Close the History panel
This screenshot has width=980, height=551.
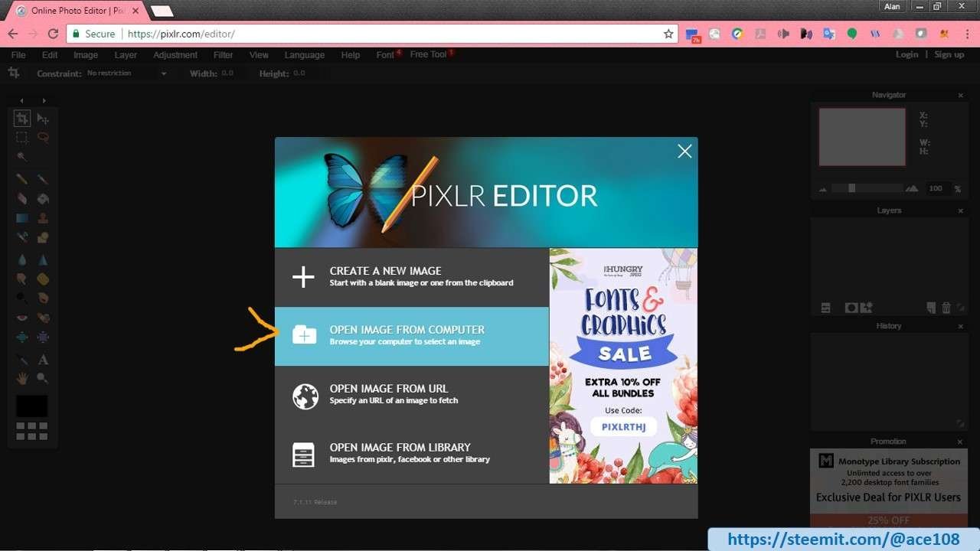pyautogui.click(x=961, y=326)
